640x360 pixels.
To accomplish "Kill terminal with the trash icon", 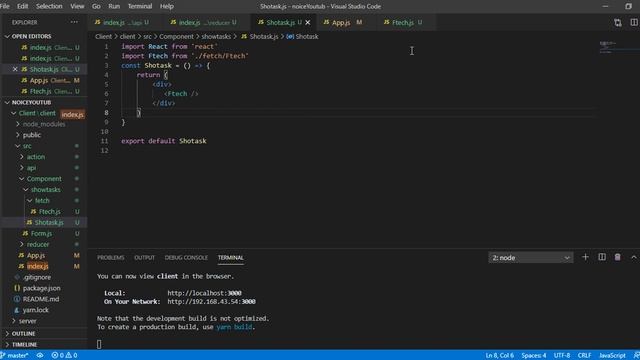I will (x=618, y=257).
